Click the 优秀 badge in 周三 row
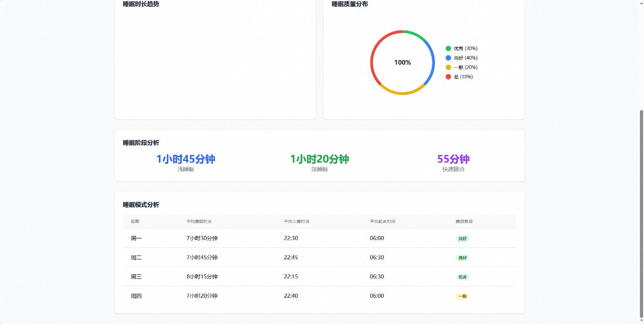This screenshot has height=324, width=644. click(x=462, y=277)
